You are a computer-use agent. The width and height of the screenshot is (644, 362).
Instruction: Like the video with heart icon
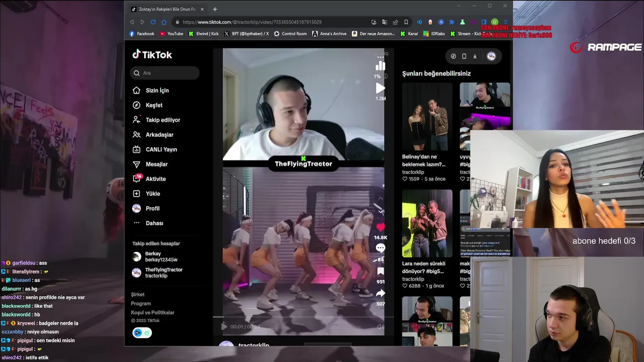pos(380,227)
